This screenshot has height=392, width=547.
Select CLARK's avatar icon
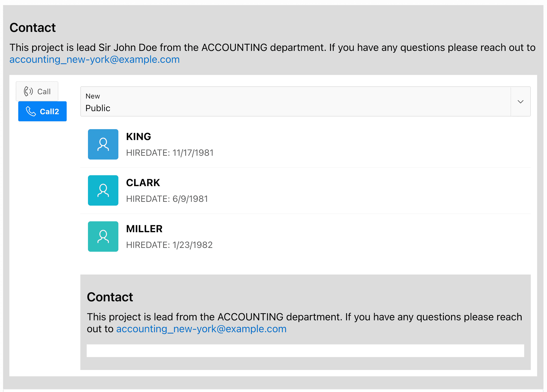[x=103, y=190]
